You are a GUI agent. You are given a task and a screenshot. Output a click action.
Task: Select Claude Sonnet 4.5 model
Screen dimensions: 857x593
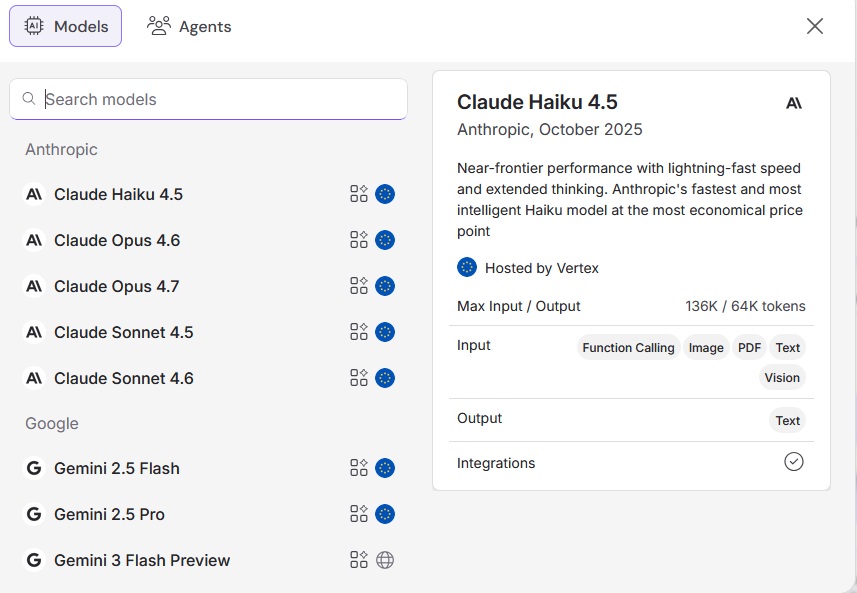point(208,332)
